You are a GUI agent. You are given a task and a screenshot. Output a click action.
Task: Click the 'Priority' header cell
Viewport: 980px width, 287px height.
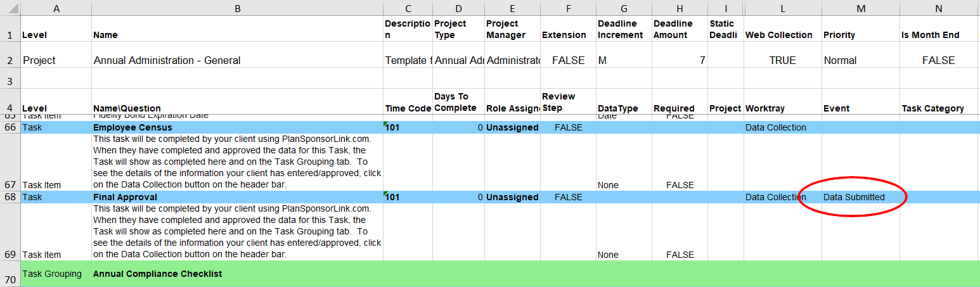tap(861, 29)
